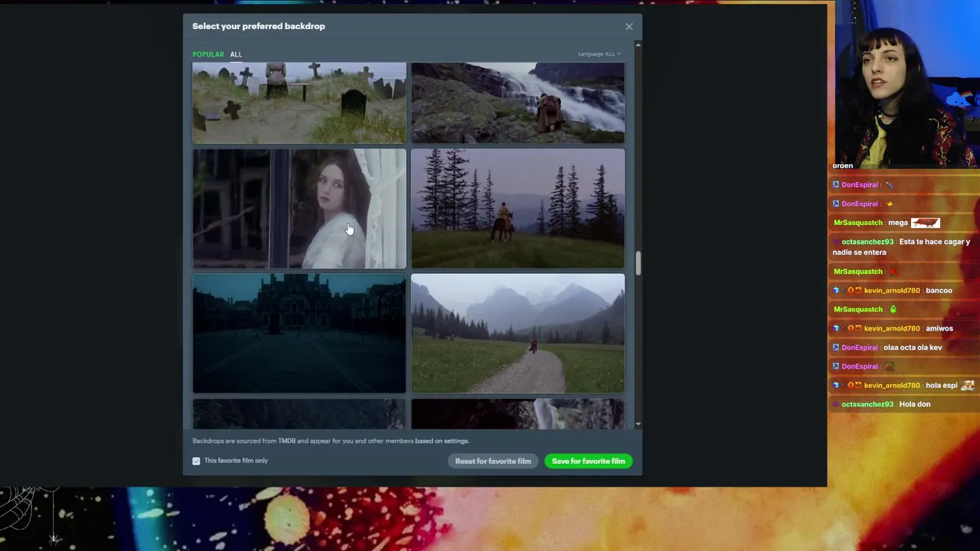This screenshot has height=551, width=980.
Task: Click the 'Backdrops are sourced from TMDB' notice
Action: click(331, 441)
